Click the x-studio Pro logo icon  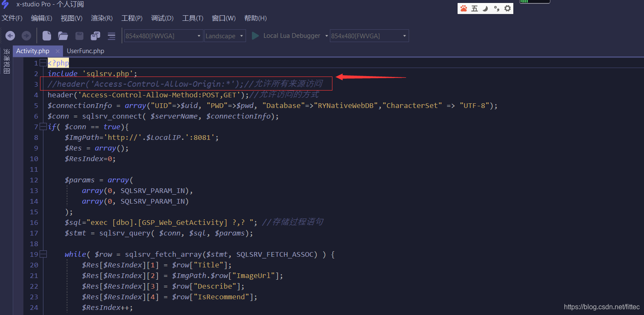pos(5,5)
